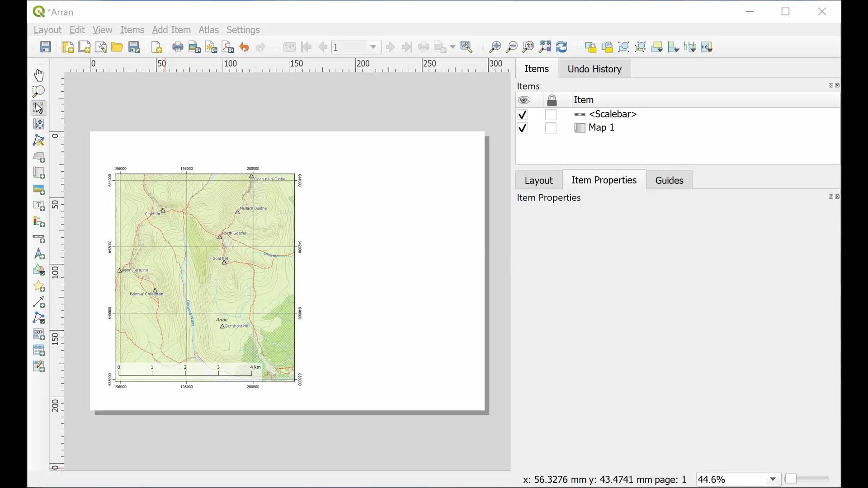
Task: Adjust the status bar zoom slider
Action: pyautogui.click(x=791, y=479)
